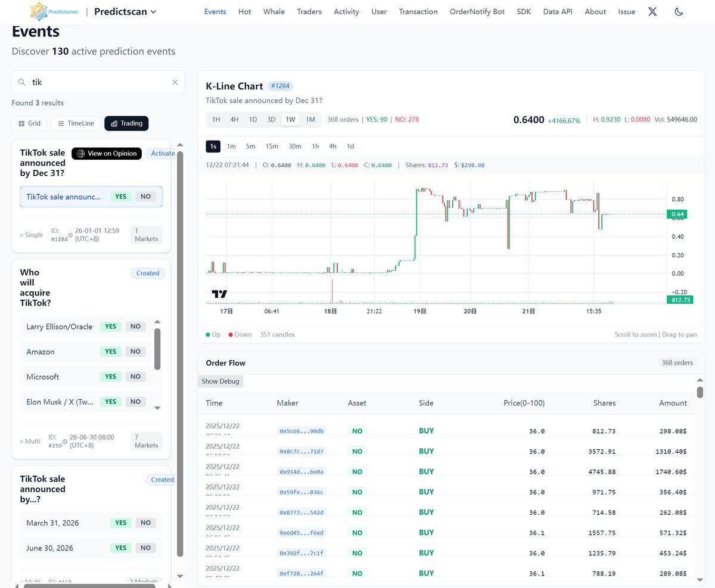The height and width of the screenshot is (588, 715).
Task: Open the User page
Action: (379, 11)
